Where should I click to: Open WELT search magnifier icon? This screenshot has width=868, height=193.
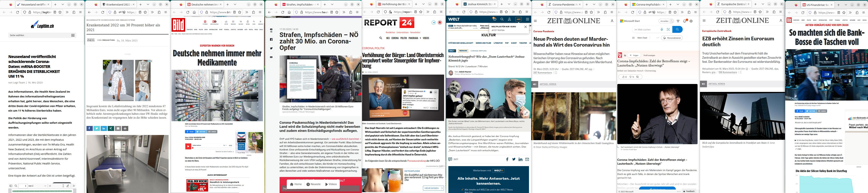click(x=502, y=19)
